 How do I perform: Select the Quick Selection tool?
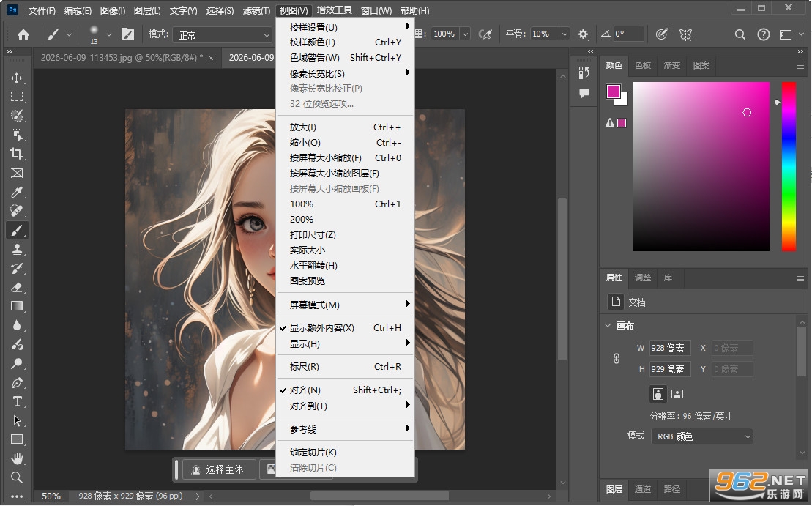17,116
